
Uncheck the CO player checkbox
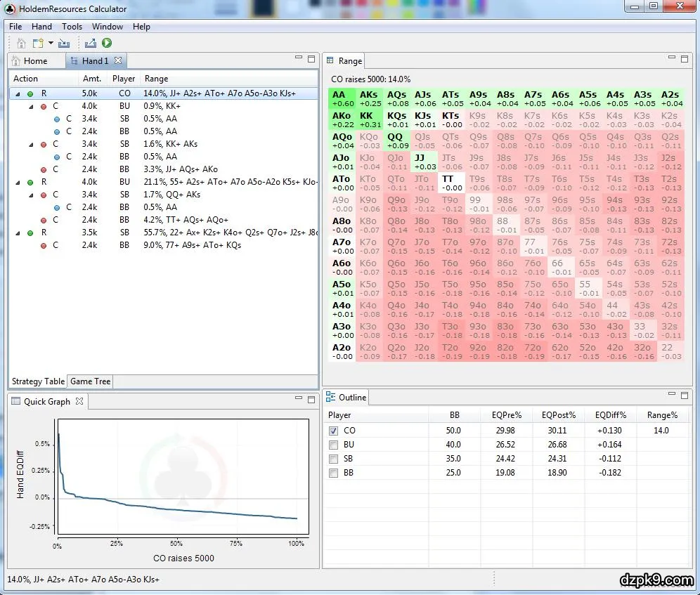[334, 431]
